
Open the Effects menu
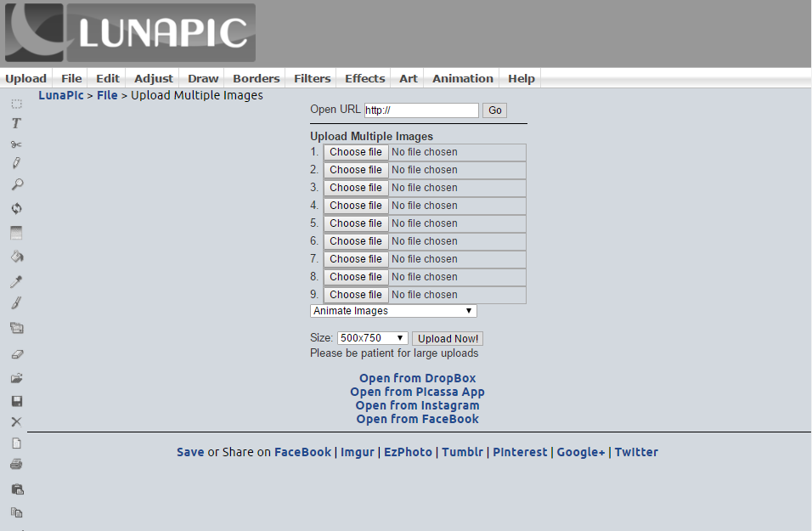364,78
